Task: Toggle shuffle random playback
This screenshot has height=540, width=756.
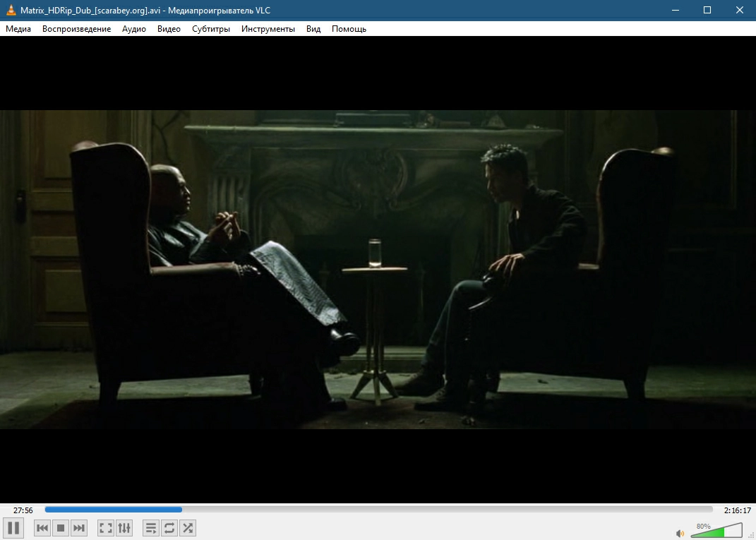Action: tap(188, 528)
